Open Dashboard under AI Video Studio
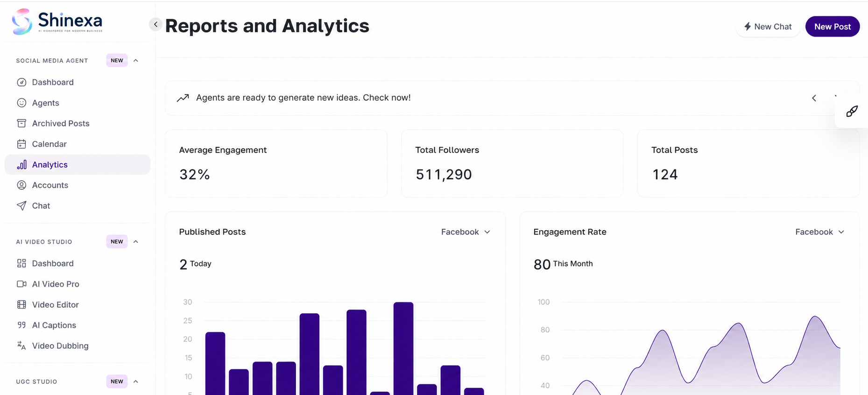 coord(78,263)
